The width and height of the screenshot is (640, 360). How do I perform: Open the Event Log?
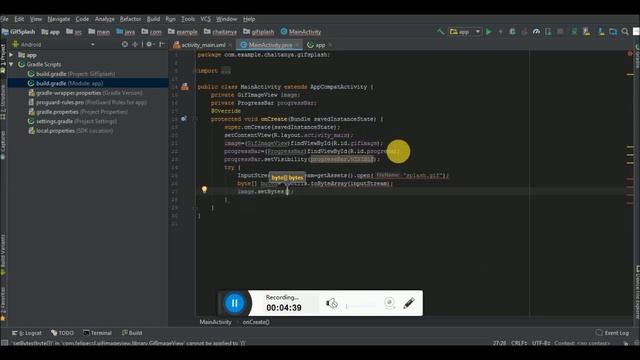pyautogui.click(x=612, y=333)
